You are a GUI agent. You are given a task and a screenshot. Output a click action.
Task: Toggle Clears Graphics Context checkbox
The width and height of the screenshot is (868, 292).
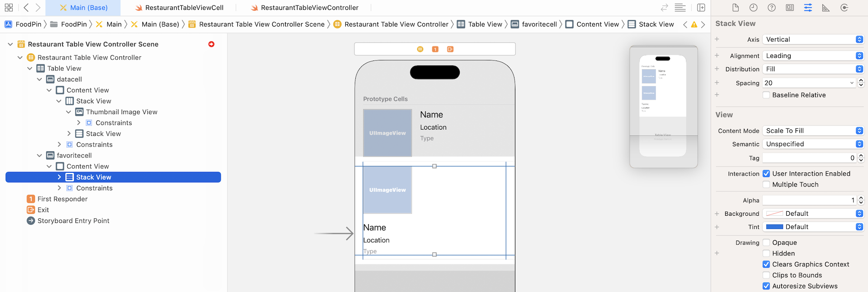coord(766,264)
